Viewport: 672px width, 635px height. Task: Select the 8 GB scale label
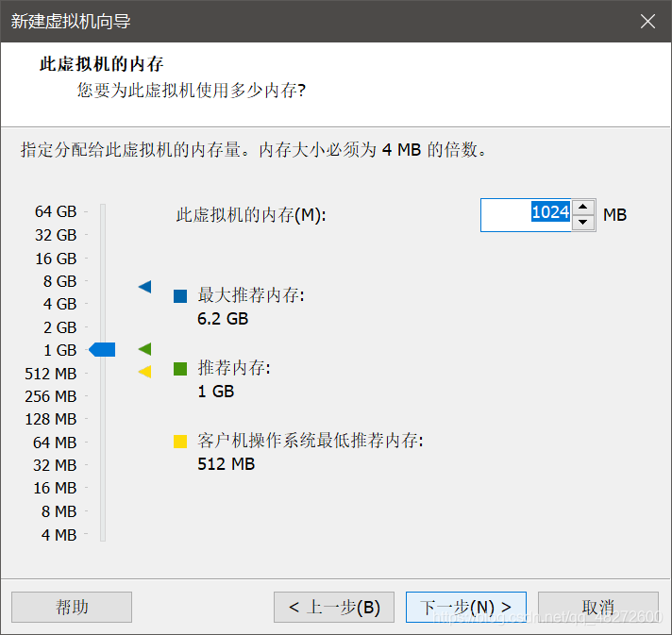(x=60, y=281)
